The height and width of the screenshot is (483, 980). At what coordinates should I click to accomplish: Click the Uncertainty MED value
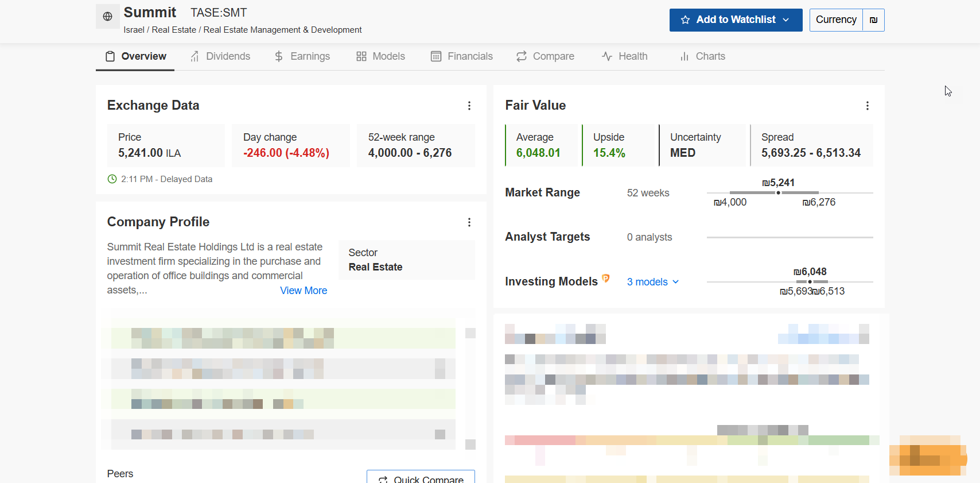click(x=683, y=153)
